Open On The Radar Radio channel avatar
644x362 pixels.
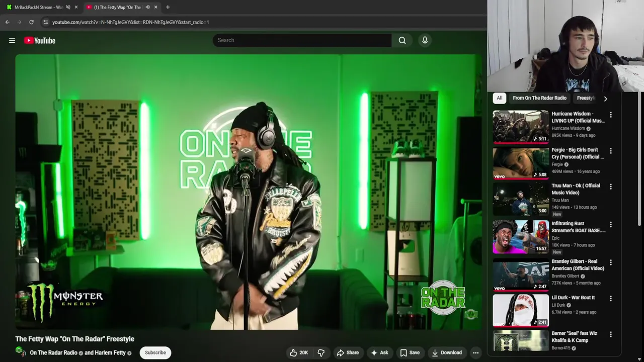pos(21,352)
